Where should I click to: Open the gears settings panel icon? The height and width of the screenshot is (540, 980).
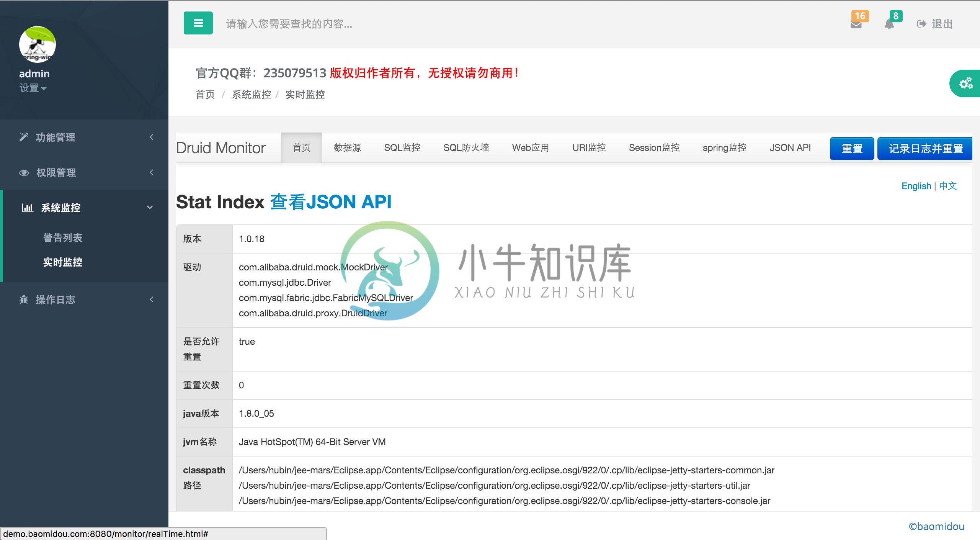[965, 83]
